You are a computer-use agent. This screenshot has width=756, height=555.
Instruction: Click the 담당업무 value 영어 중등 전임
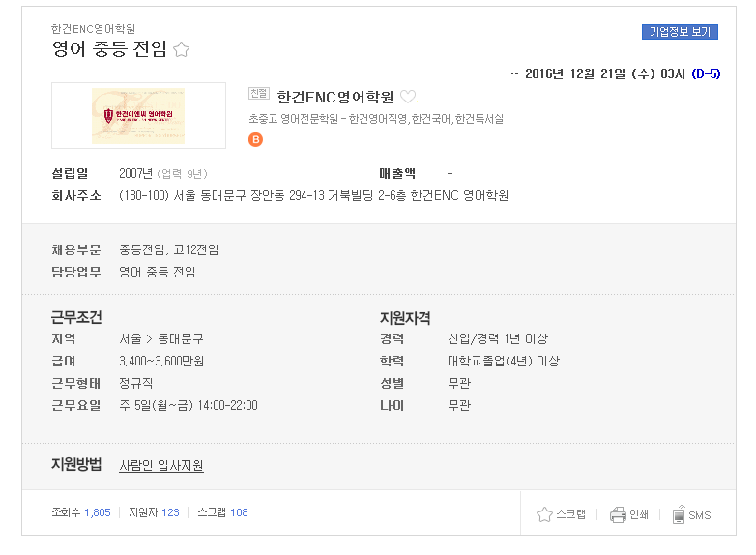[158, 272]
